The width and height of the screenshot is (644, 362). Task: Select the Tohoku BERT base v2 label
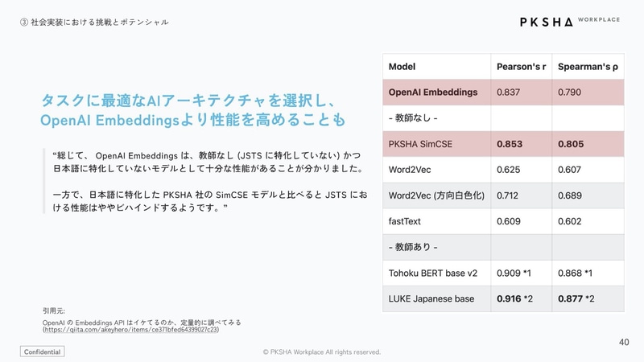pos(433,274)
